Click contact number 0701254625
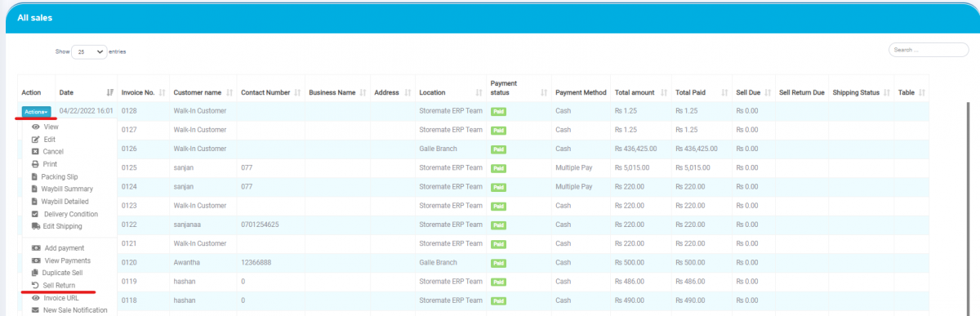980x316 pixels. coord(260,224)
